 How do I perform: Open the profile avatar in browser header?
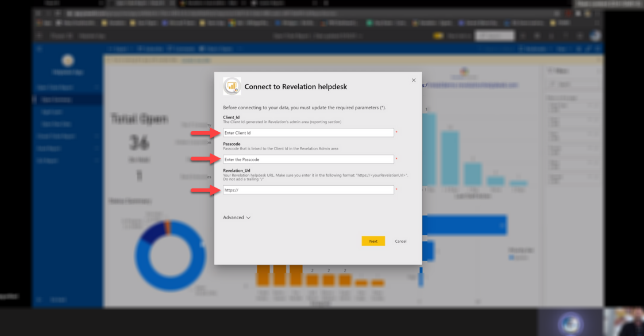tap(596, 36)
